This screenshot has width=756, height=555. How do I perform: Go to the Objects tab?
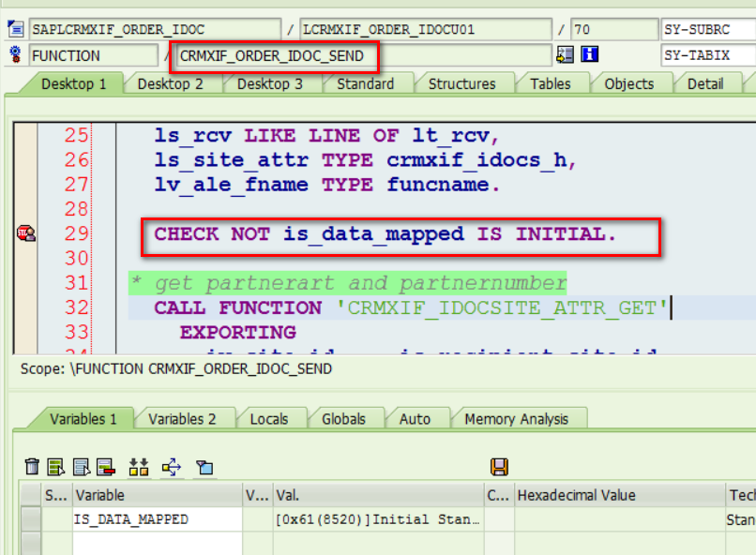628,83
